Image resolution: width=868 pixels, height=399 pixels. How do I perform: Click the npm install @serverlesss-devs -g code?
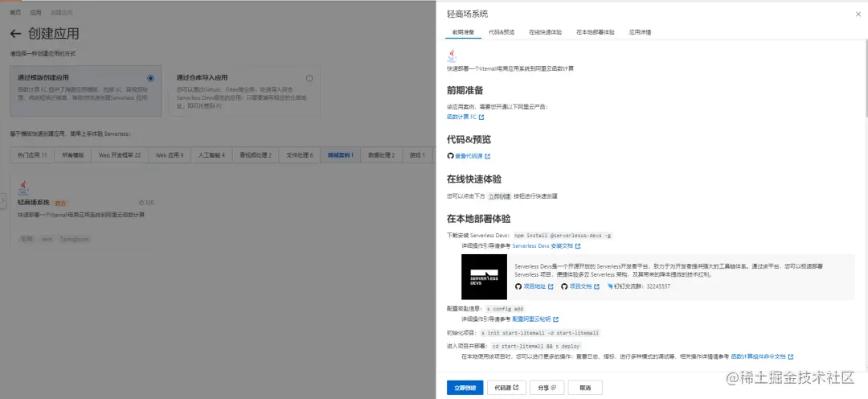(x=563, y=236)
